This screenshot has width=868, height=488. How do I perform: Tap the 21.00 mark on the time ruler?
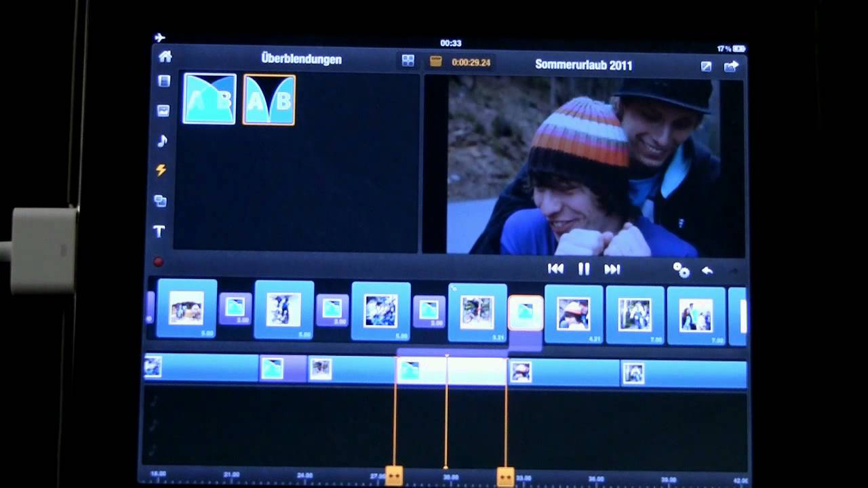click(x=231, y=474)
